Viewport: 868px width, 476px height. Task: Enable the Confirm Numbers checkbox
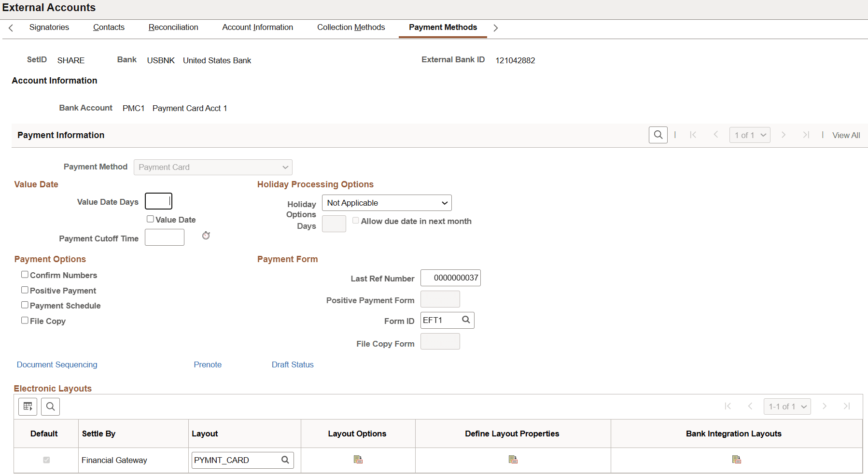pos(25,274)
